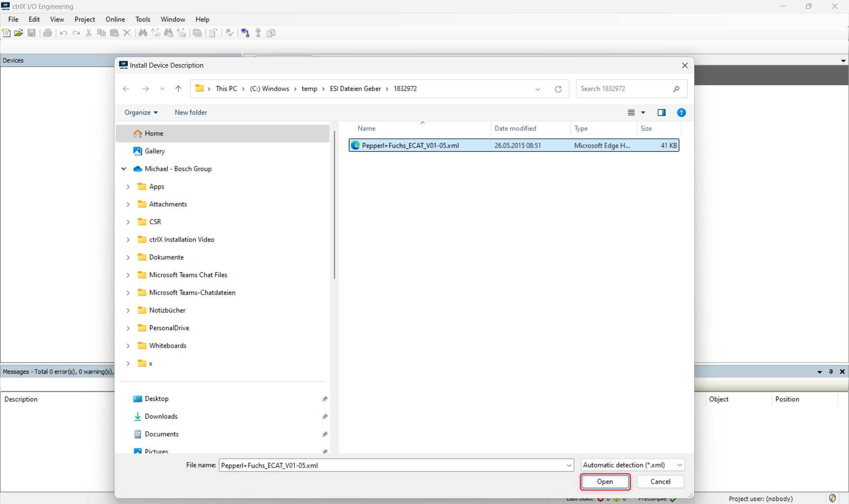849x504 pixels.
Task: Toggle the preview pane icon
Action: [662, 113]
